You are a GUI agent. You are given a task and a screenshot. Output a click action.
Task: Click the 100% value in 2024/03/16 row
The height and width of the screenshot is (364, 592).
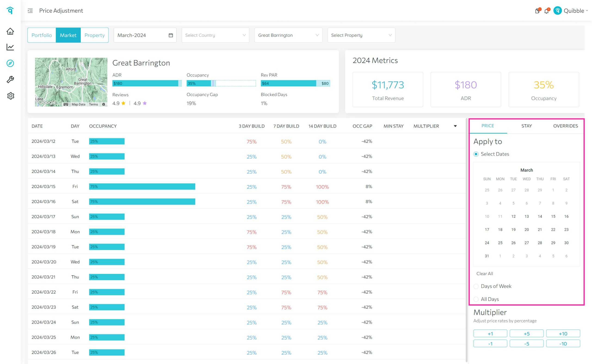[x=322, y=202]
